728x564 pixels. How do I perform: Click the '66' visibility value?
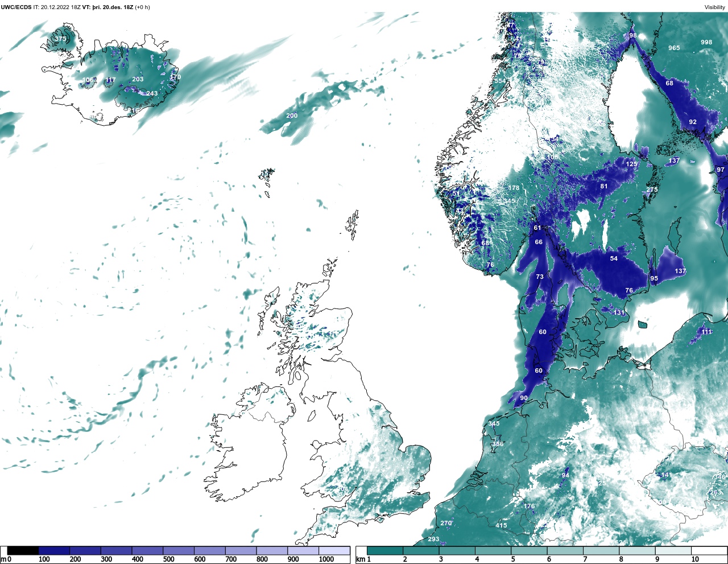tap(539, 242)
